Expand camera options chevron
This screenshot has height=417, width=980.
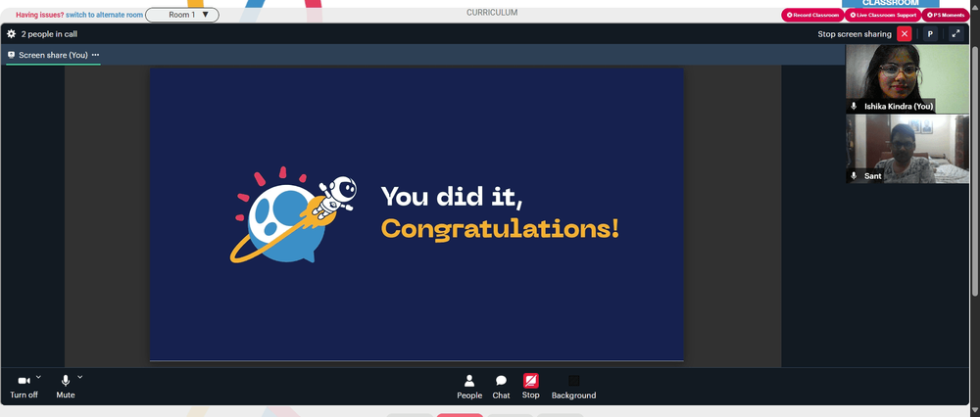[x=38, y=377]
